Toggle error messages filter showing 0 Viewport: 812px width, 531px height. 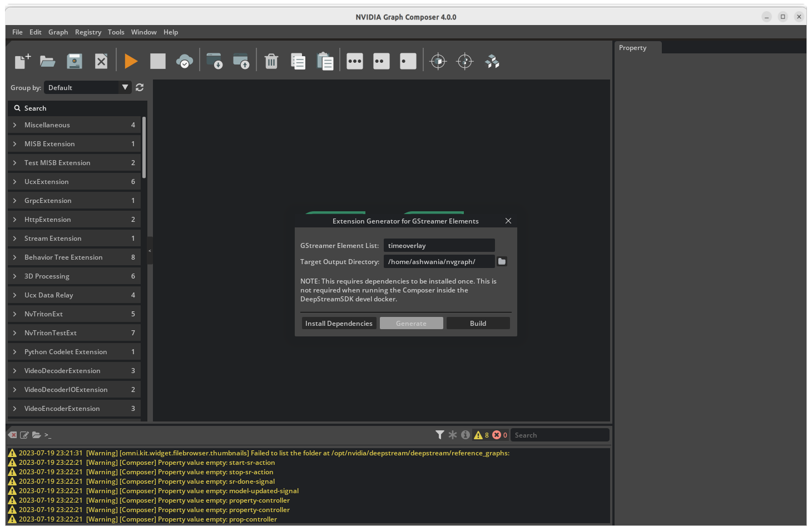point(499,435)
